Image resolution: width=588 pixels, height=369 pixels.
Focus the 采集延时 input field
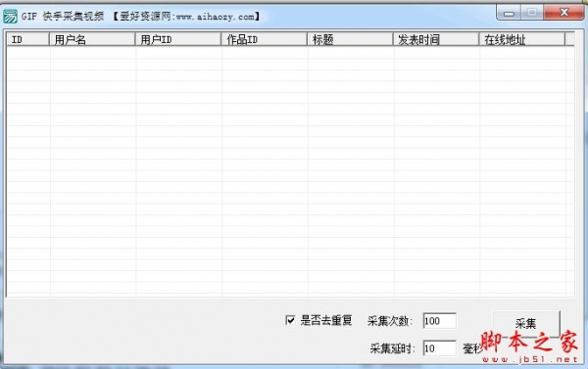(x=439, y=348)
